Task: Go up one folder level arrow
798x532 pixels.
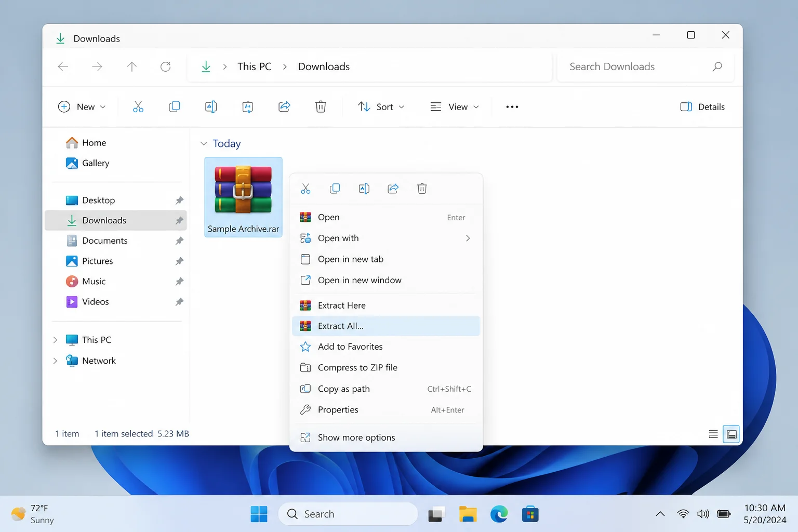Action: 132,66
